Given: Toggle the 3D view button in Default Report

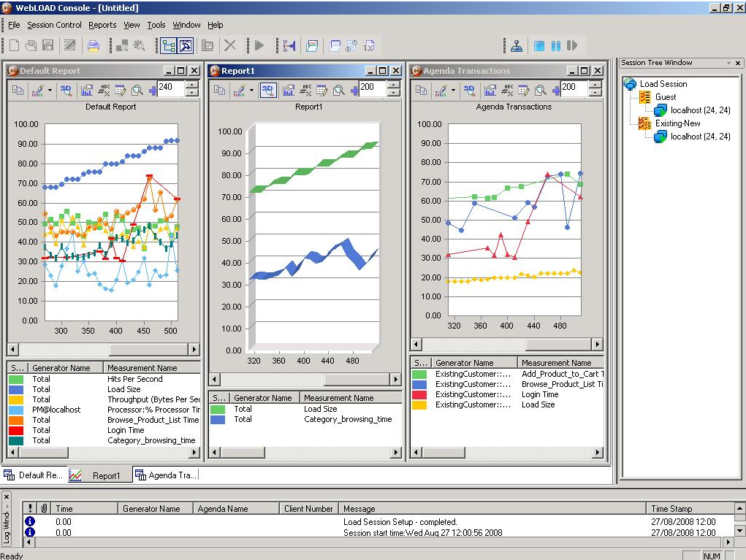Looking at the screenshot, I should (x=66, y=90).
